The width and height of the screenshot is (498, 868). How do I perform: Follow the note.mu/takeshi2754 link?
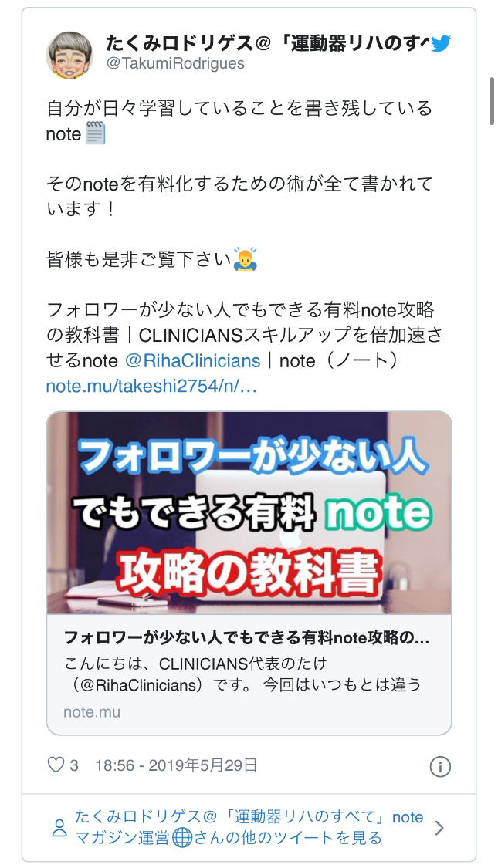151,387
